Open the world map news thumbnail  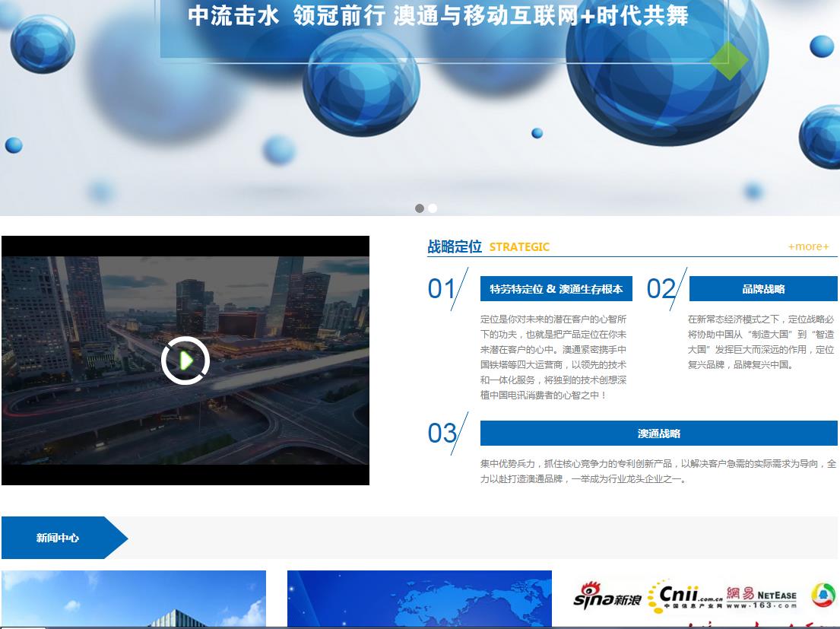(x=420, y=599)
